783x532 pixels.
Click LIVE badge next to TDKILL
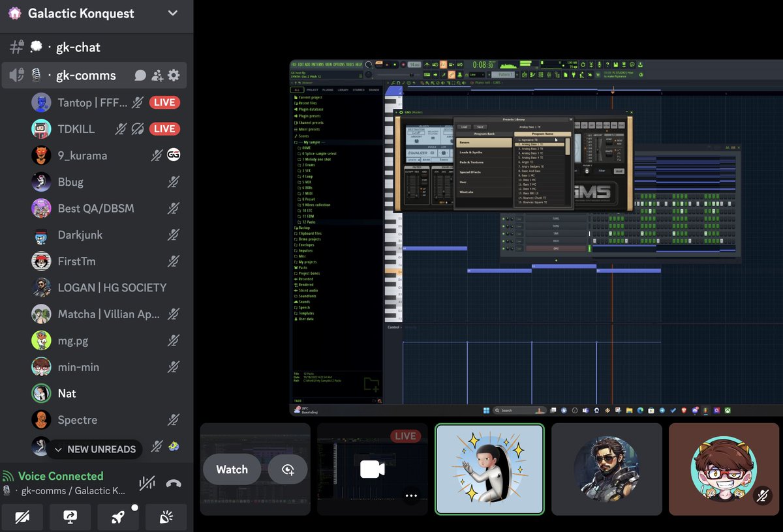pos(164,128)
